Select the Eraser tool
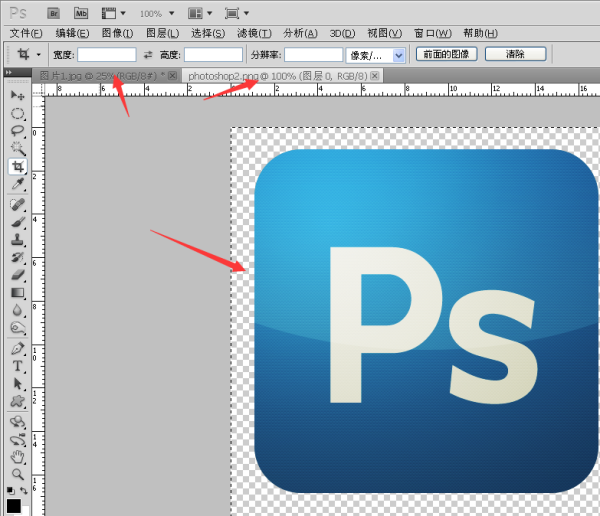The image size is (600, 516). (x=17, y=275)
